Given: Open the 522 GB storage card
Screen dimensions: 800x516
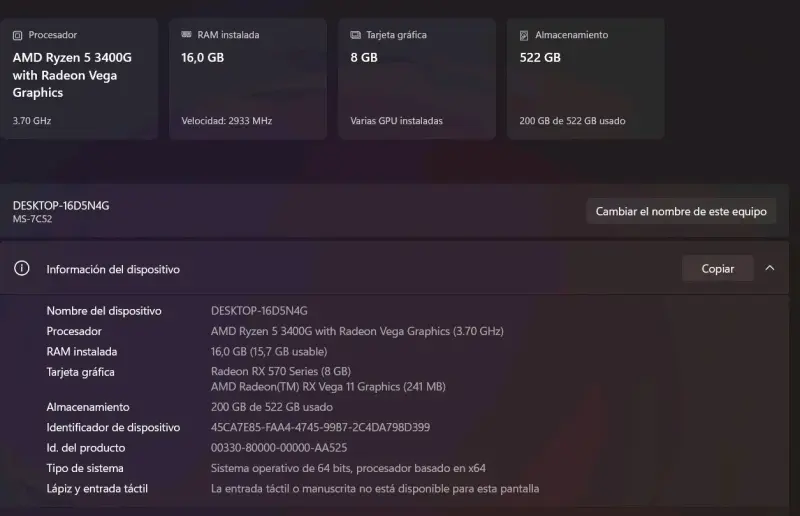Looking at the screenshot, I should (586, 79).
